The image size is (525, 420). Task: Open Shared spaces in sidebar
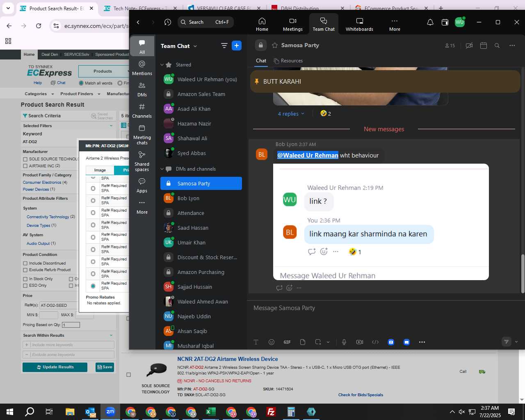142,161
